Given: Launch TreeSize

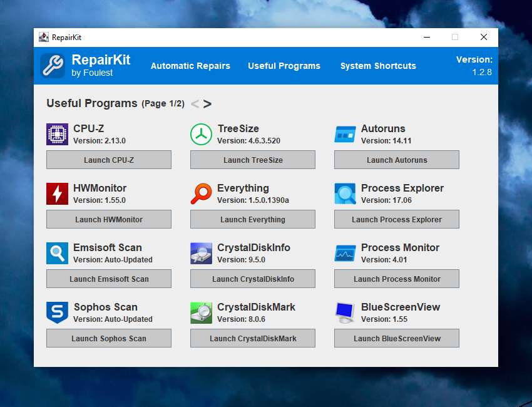Looking at the screenshot, I should (x=253, y=160).
